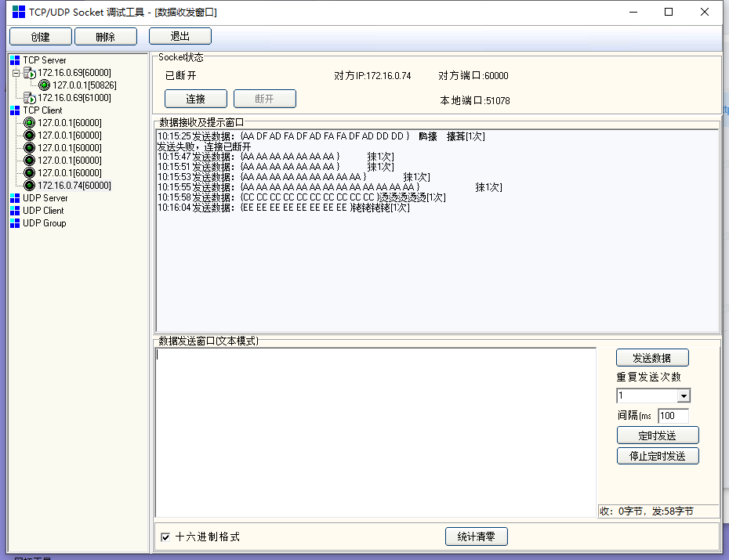Click the UDP Group category icon

(15, 223)
